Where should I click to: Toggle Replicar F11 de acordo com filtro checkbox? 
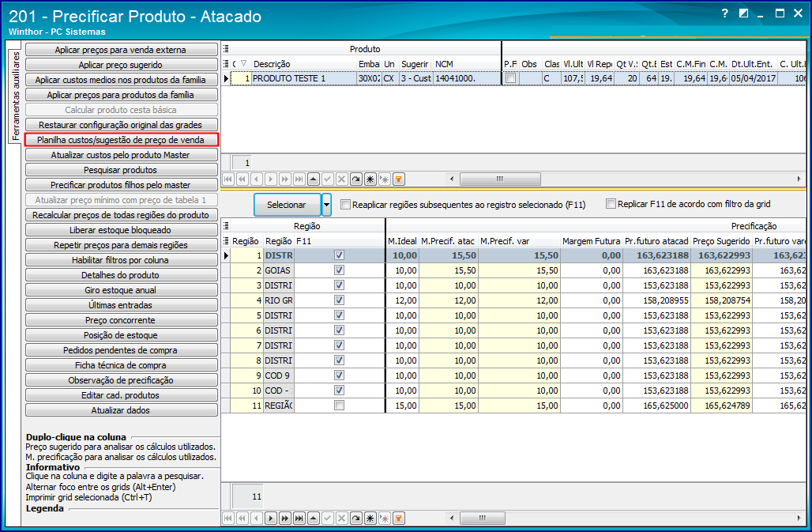(611, 204)
